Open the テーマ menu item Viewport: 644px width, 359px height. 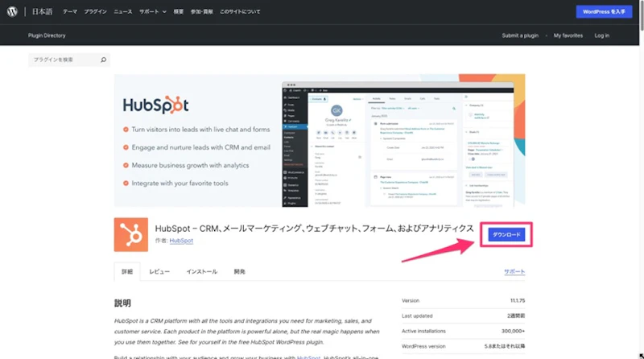point(70,11)
